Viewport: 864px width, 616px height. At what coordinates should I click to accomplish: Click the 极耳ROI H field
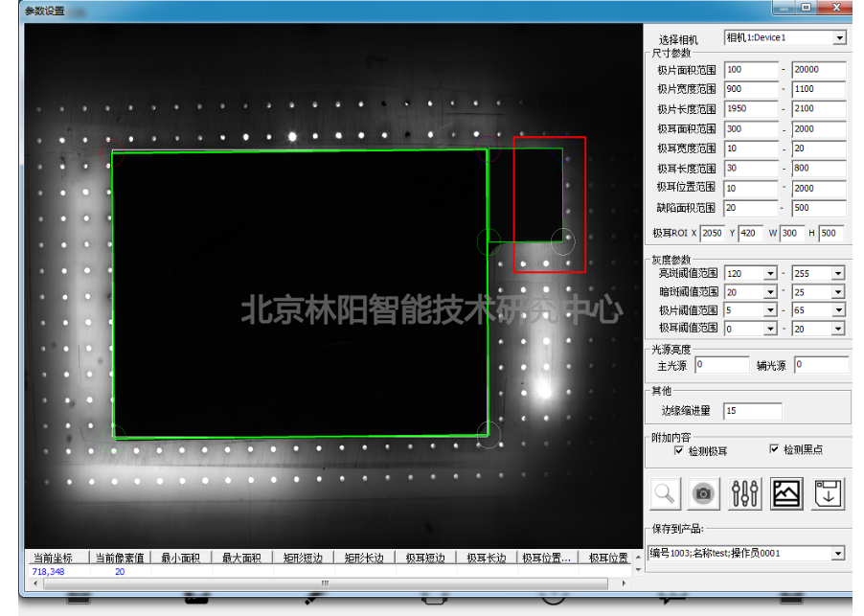tap(831, 233)
